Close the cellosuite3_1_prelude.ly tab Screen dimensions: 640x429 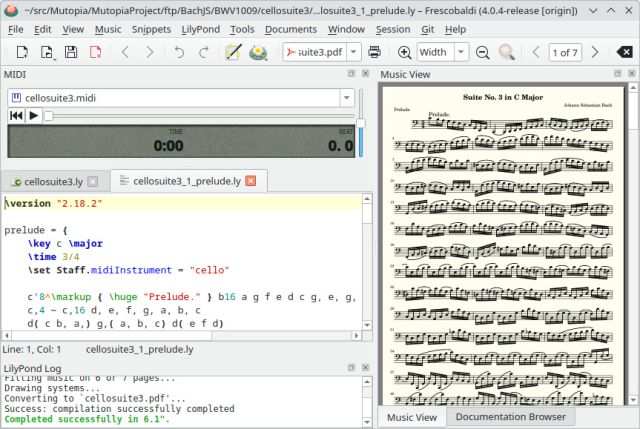pos(251,181)
